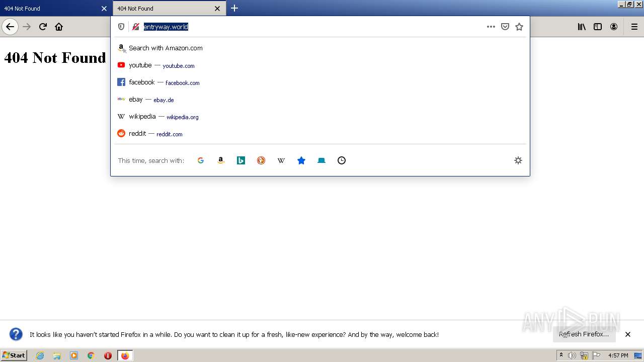Save the page to Pocket
Image resolution: width=644 pixels, height=362 pixels.
pyautogui.click(x=505, y=27)
